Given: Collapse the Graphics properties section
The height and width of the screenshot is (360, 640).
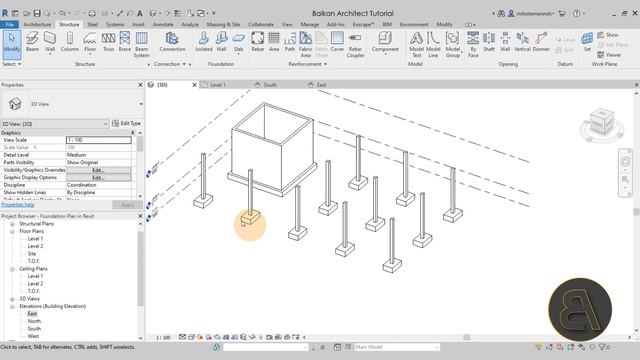Looking at the screenshot, I should (x=133, y=133).
